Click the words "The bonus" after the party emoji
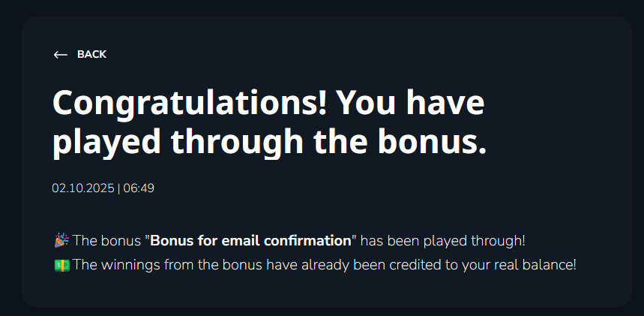Image resolution: width=644 pixels, height=316 pixels. pos(108,241)
